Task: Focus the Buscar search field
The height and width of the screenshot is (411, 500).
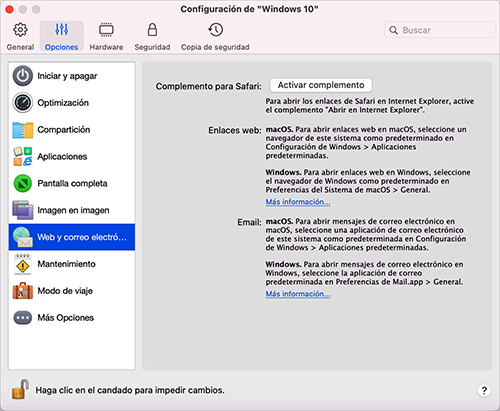Action: click(x=440, y=30)
